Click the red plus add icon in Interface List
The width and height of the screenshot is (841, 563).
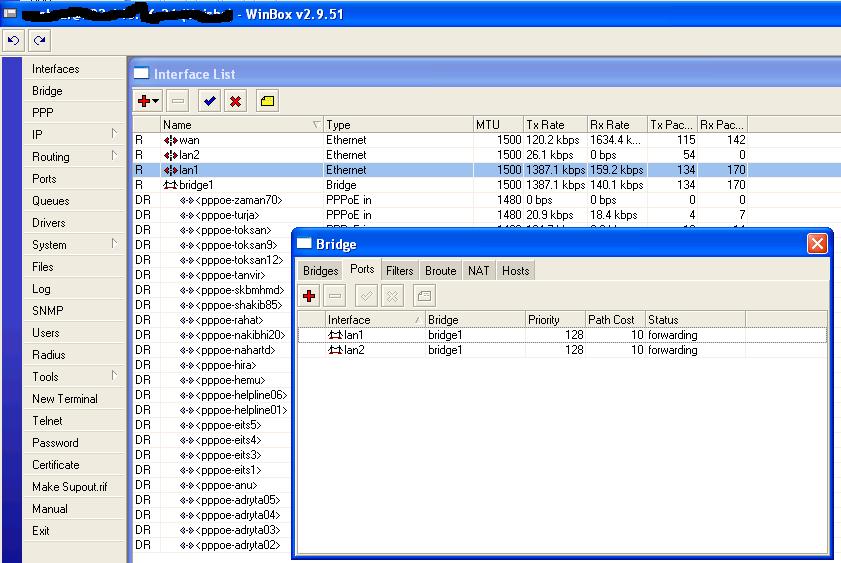(144, 101)
